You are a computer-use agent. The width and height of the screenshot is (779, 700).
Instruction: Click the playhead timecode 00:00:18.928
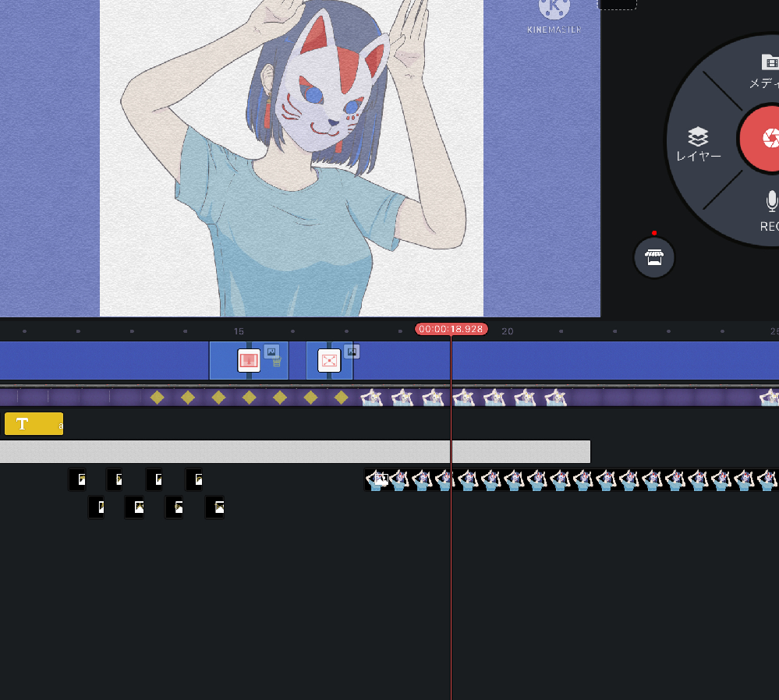pyautogui.click(x=451, y=329)
